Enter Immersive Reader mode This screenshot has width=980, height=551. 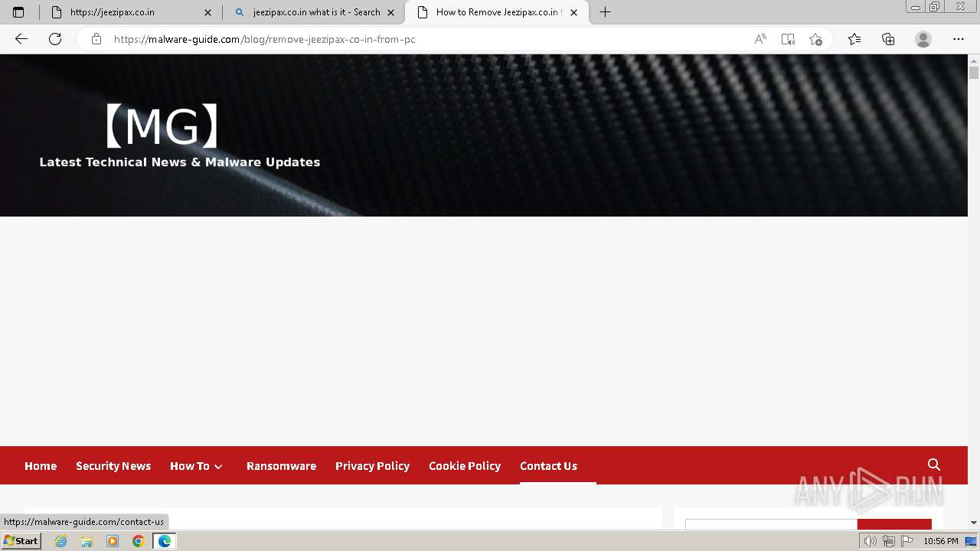coord(788,39)
